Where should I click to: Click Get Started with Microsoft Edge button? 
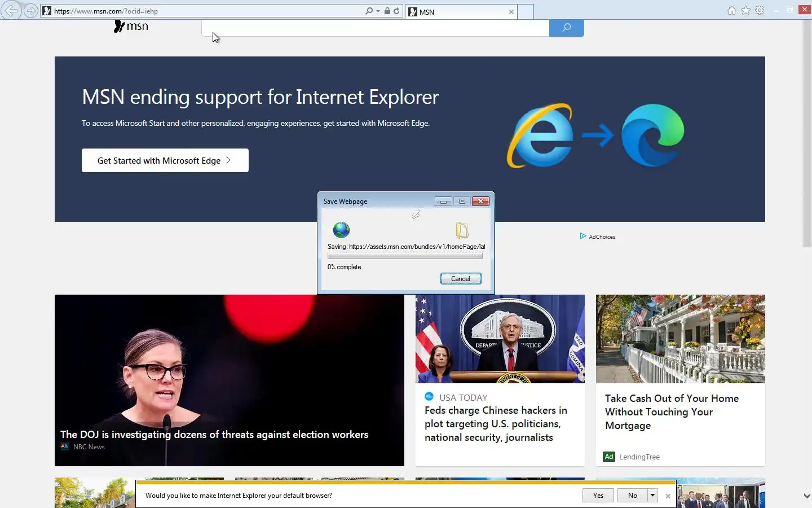click(165, 160)
